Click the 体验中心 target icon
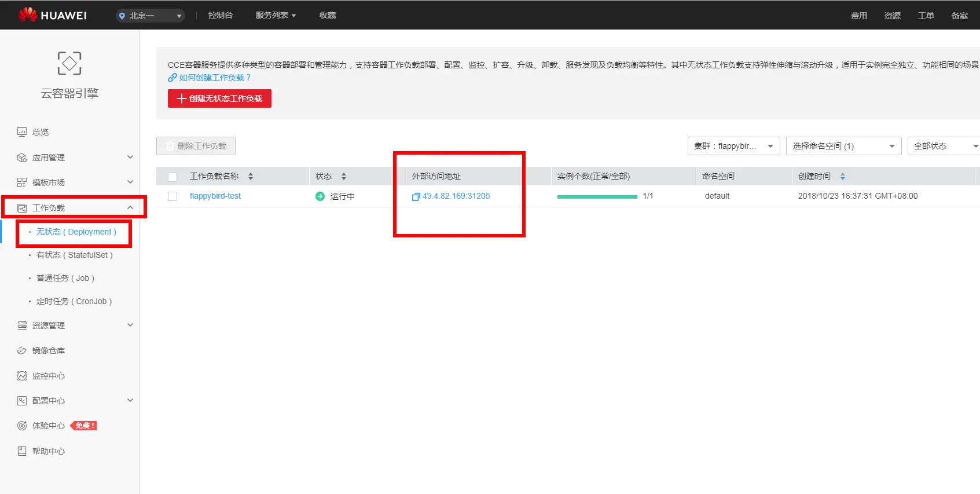980x494 pixels. point(22,426)
